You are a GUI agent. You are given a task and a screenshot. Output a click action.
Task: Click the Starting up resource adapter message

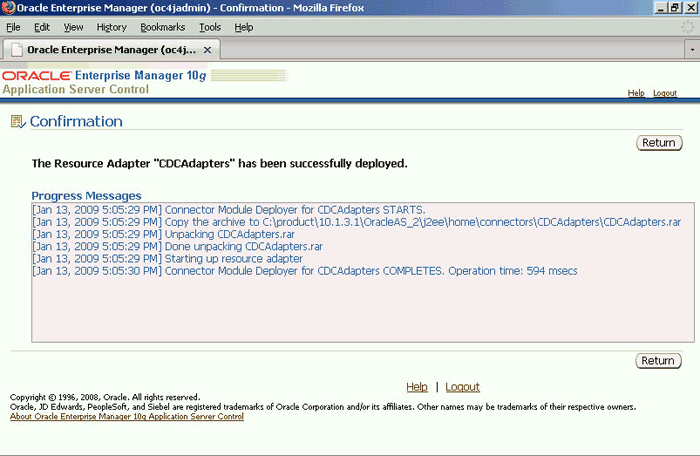167,259
